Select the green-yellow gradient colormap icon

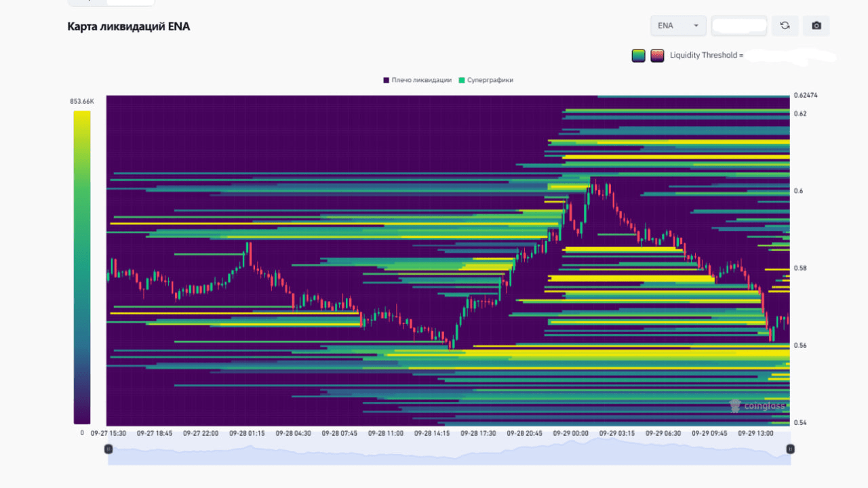tap(638, 55)
